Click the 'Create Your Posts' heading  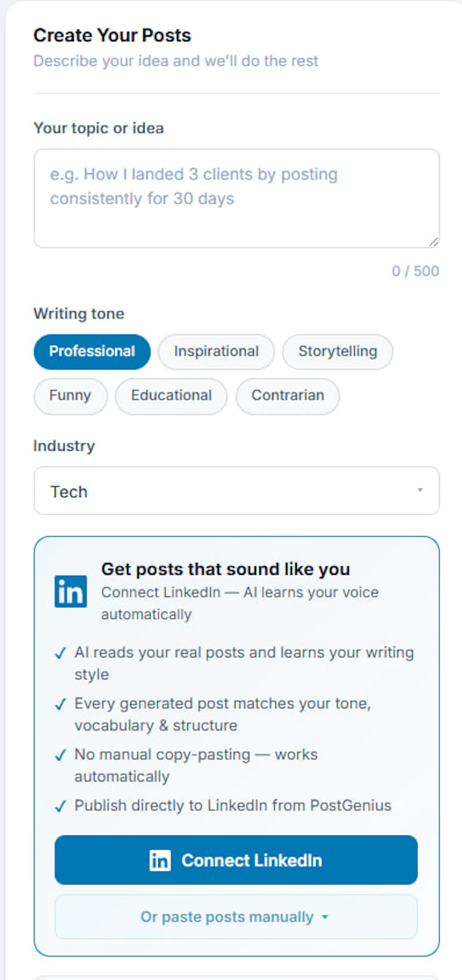tap(112, 35)
